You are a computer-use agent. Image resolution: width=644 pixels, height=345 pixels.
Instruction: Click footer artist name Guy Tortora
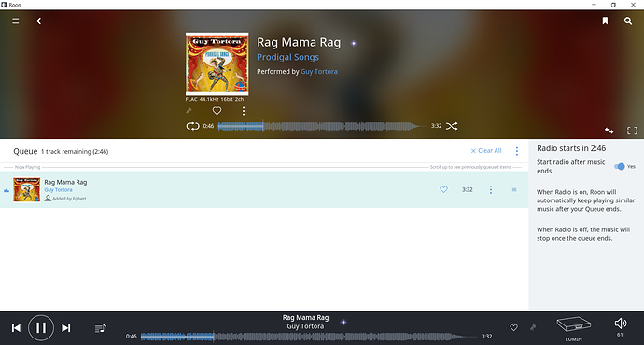(305, 326)
